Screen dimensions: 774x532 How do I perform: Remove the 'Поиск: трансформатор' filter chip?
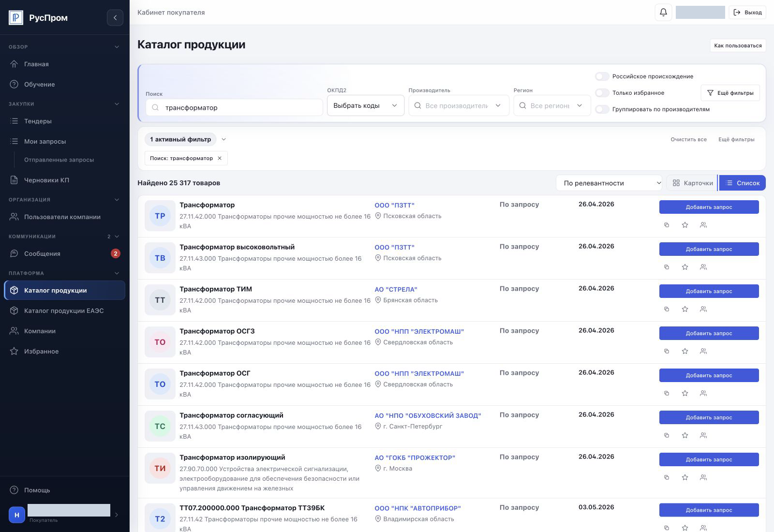pyautogui.click(x=220, y=158)
